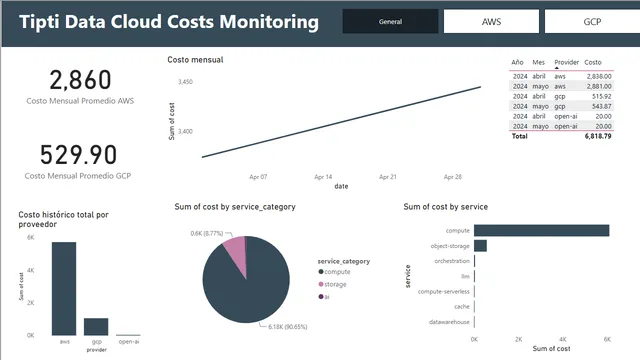Click the Costo mensual trend line
640x360 pixels.
341,122
